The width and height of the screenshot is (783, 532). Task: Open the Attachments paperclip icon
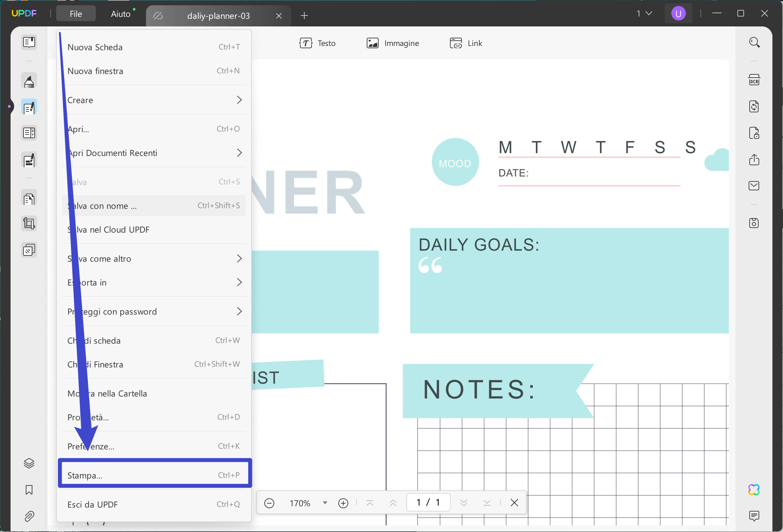point(29,516)
